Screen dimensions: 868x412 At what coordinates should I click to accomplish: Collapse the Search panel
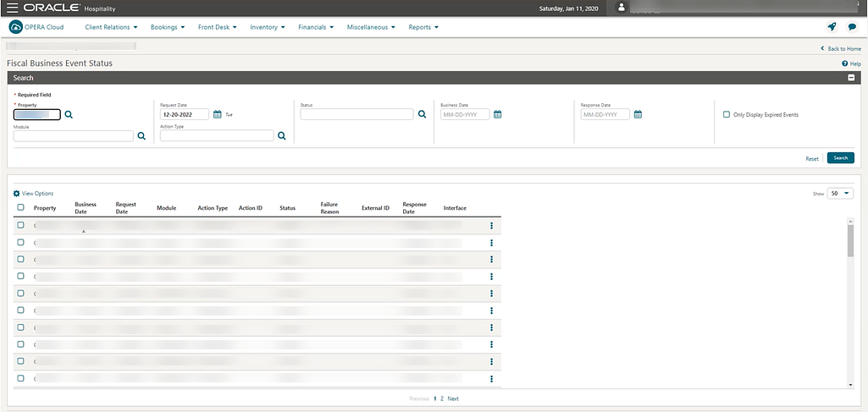851,78
